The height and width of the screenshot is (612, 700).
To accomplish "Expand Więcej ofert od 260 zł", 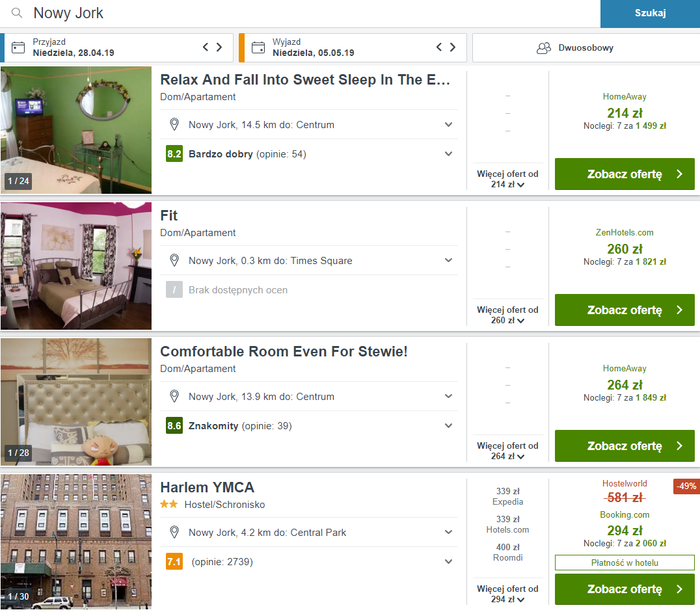I will (x=507, y=315).
